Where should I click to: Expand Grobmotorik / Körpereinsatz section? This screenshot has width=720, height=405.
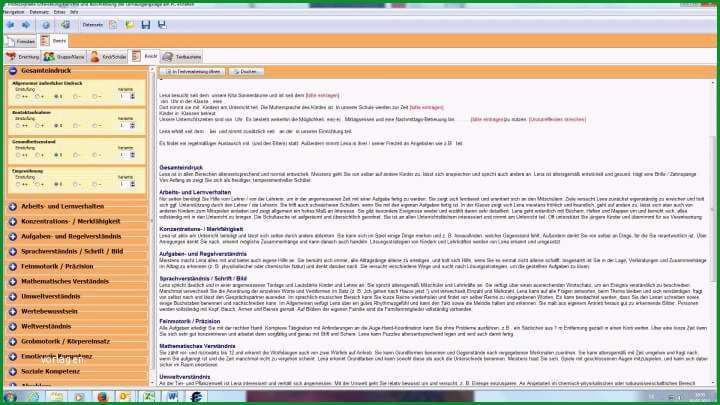click(x=13, y=342)
